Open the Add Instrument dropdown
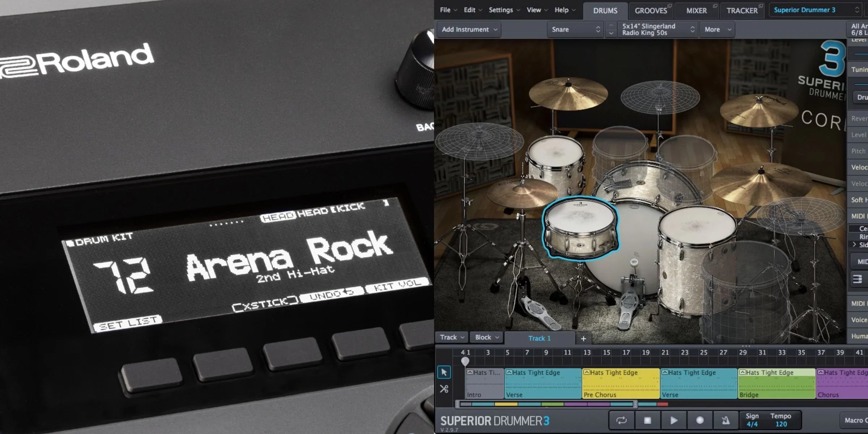Screen dimensions: 868x434 469,29
